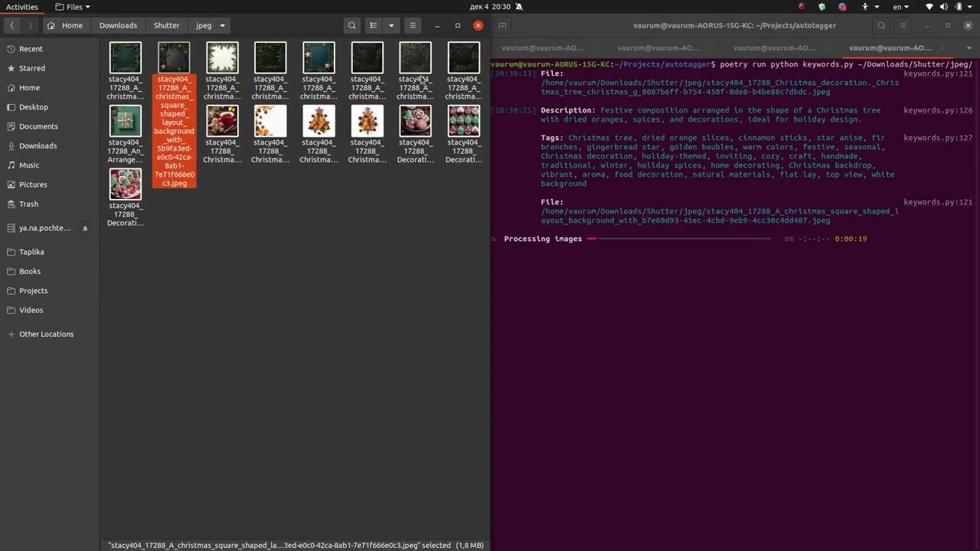The height and width of the screenshot is (551, 980).
Task: Open the Activities overview
Action: pyautogui.click(x=21, y=7)
